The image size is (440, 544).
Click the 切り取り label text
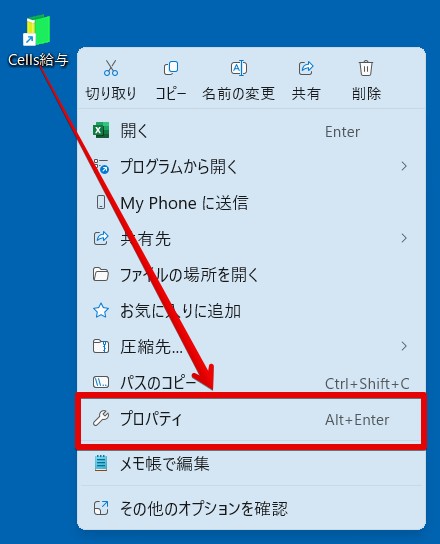click(111, 93)
